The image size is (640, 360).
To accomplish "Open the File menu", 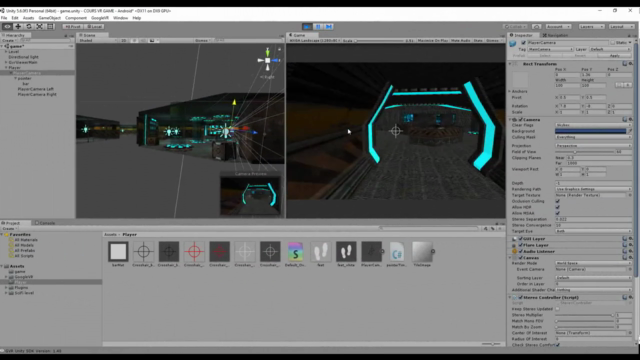I will tap(4, 18).
